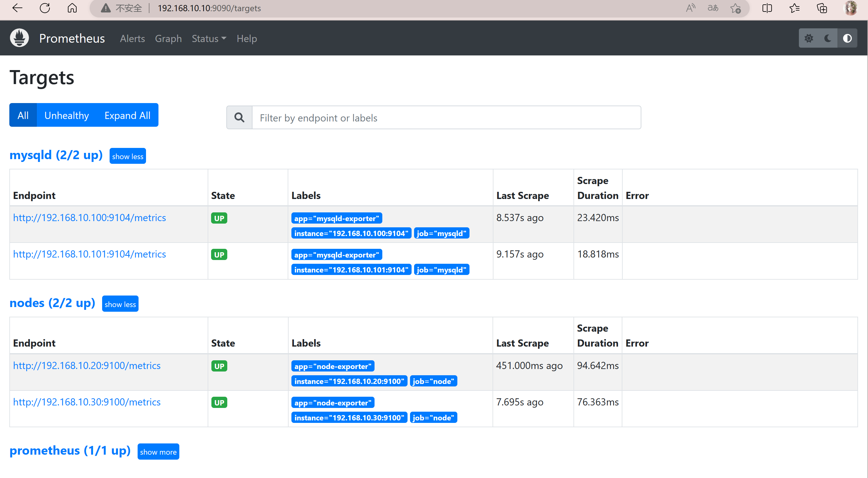Collapse mysqld targets with show less

point(127,156)
